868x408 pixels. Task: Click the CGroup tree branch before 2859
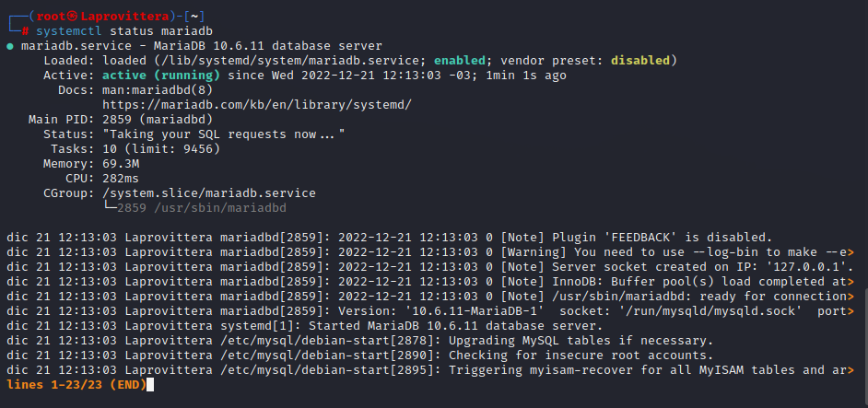[x=110, y=208]
